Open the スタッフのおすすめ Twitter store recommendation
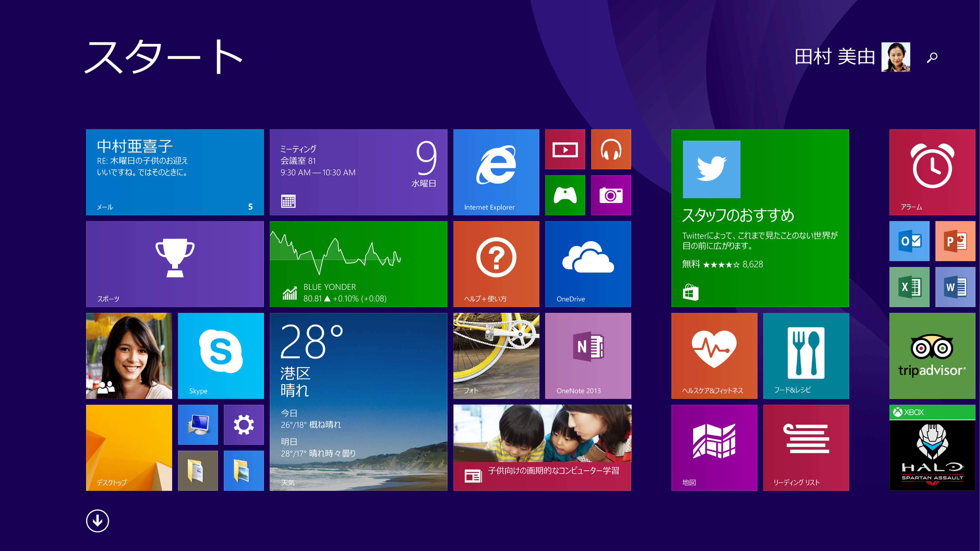 760,218
